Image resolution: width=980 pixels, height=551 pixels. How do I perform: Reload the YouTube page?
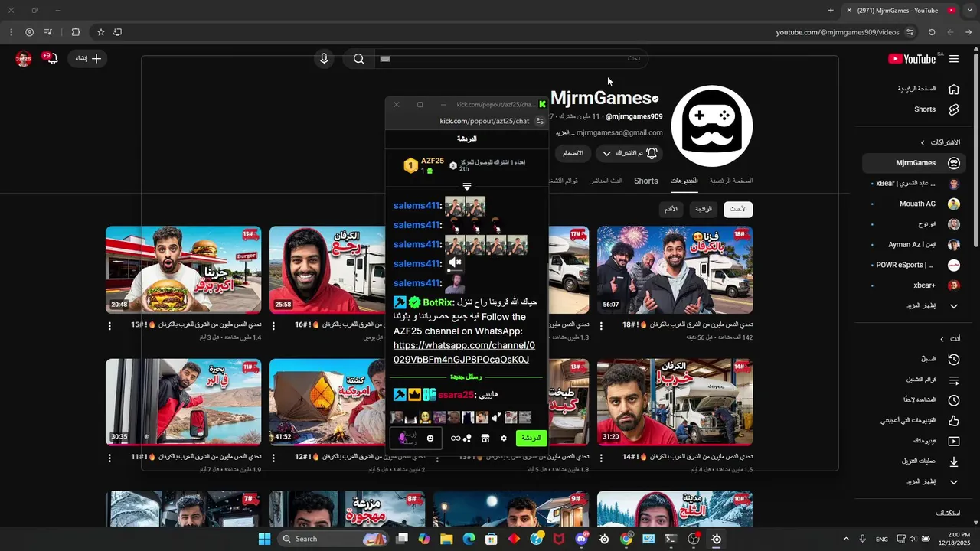932,32
